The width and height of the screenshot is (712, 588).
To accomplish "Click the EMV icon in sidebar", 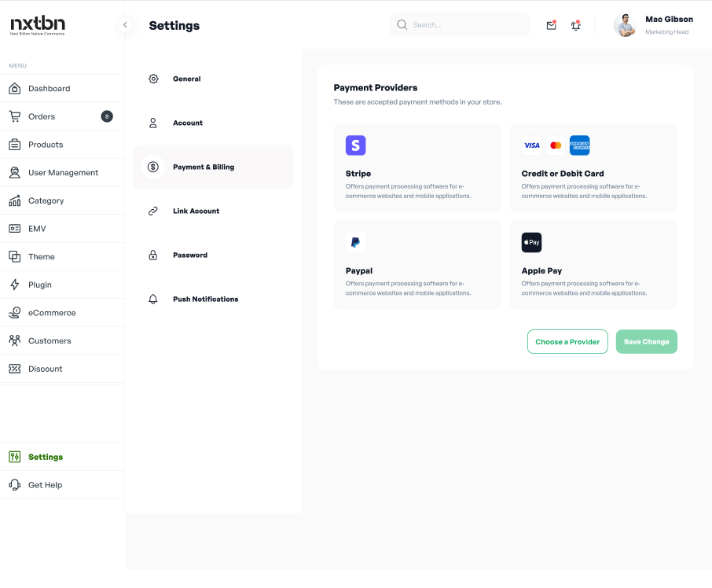I will [15, 228].
